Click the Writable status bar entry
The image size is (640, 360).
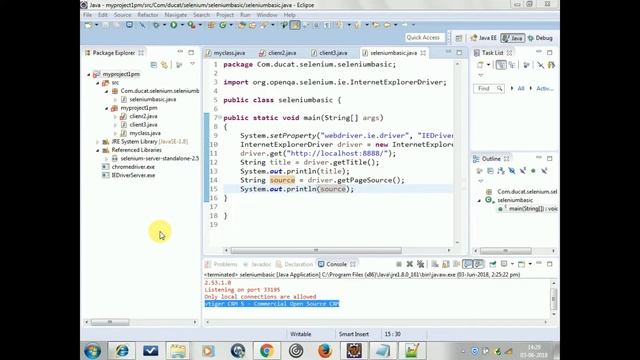pyautogui.click(x=300, y=334)
